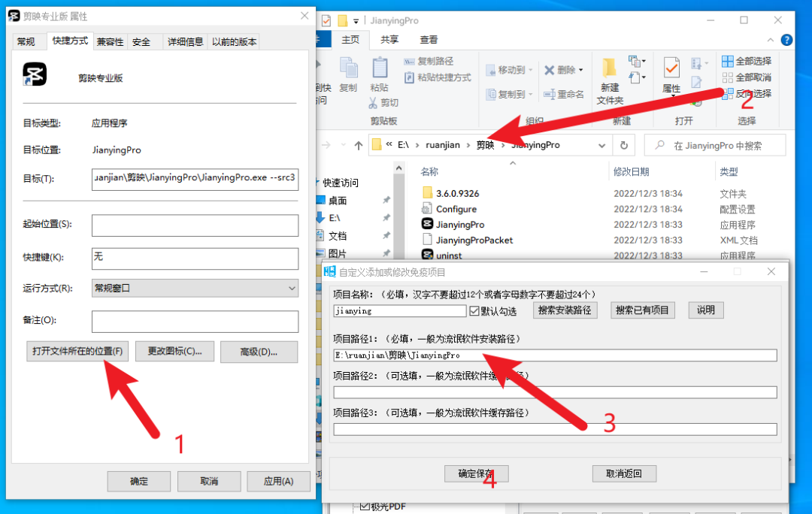Click the 修改日期 column header
This screenshot has width=812, height=514.
click(632, 172)
